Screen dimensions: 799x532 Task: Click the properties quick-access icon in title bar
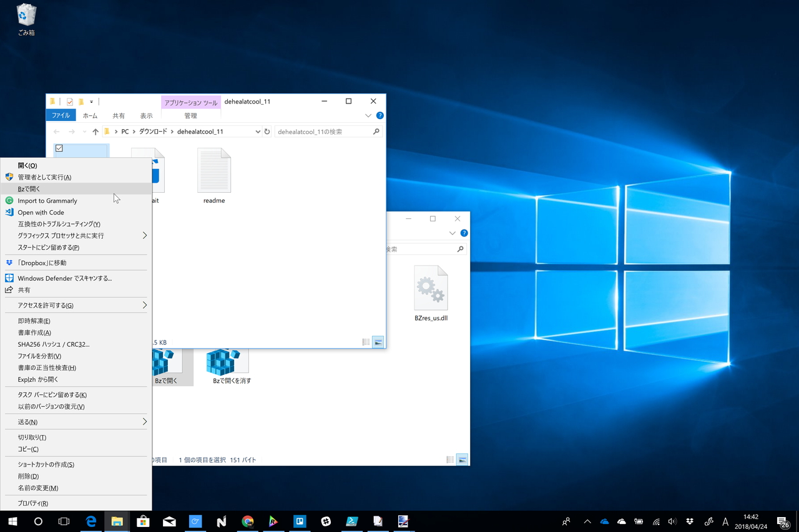click(70, 102)
